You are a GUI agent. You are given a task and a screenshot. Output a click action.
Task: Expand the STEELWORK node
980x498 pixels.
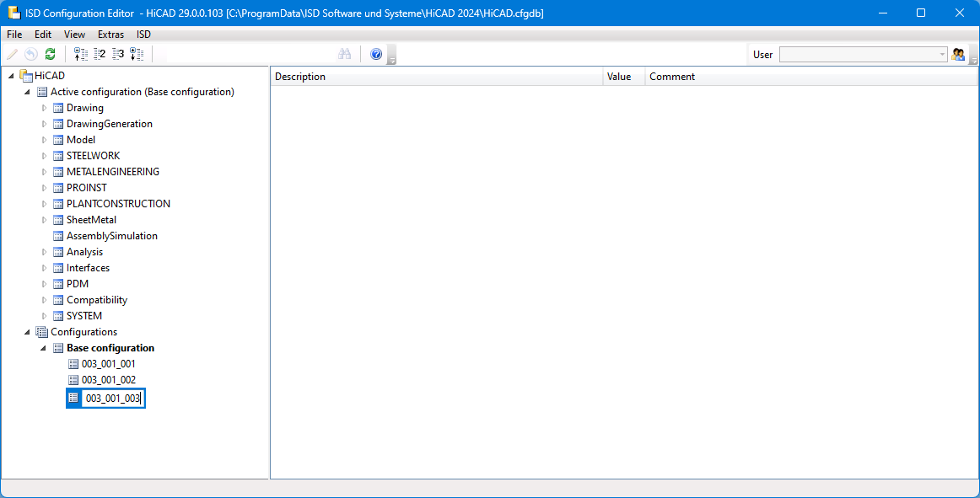(x=44, y=156)
